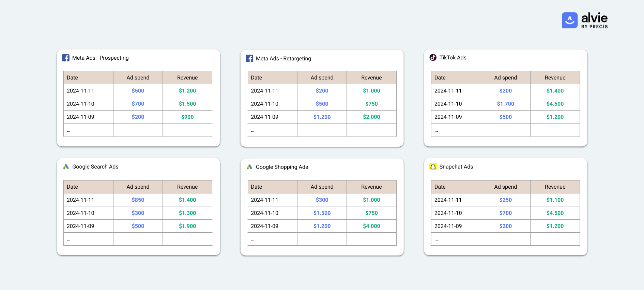
Task: Click 2024-11-11 date in Snapchat Ads table
Action: click(x=448, y=200)
